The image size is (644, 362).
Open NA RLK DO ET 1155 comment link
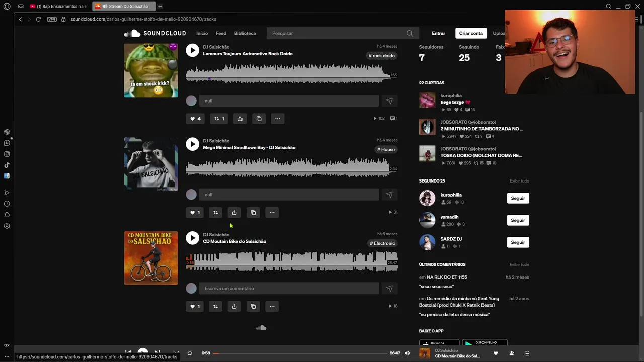pyautogui.click(x=447, y=277)
